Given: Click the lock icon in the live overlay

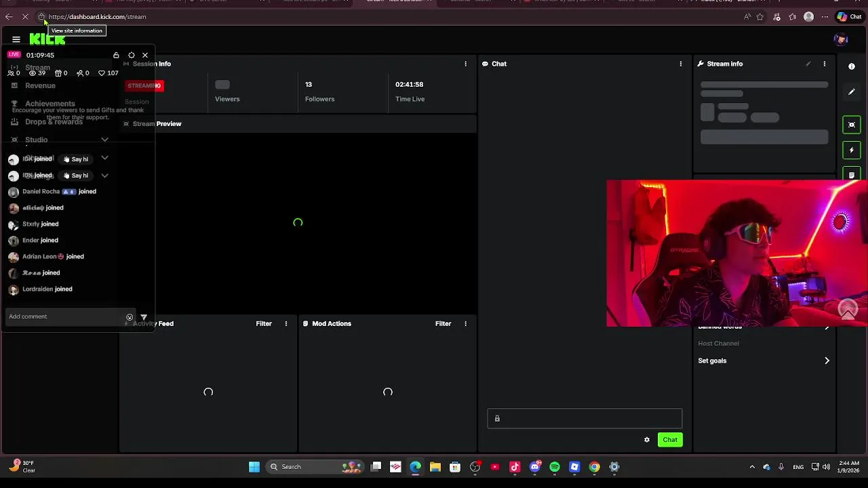Looking at the screenshot, I should point(116,55).
